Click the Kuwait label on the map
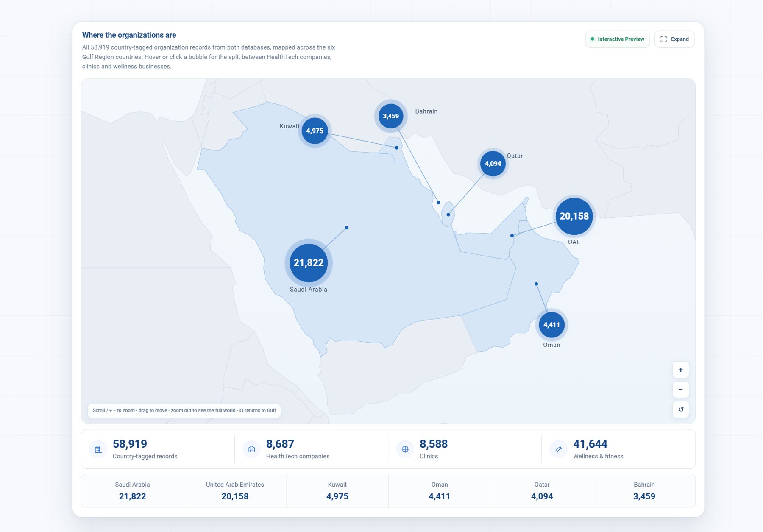This screenshot has height=532, width=763. pyautogui.click(x=290, y=126)
